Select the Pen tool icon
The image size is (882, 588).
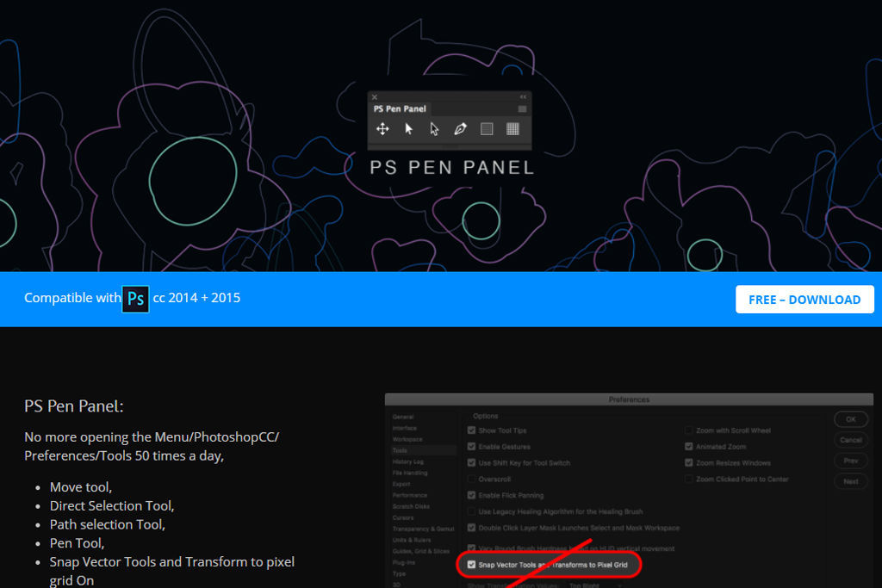(460, 129)
